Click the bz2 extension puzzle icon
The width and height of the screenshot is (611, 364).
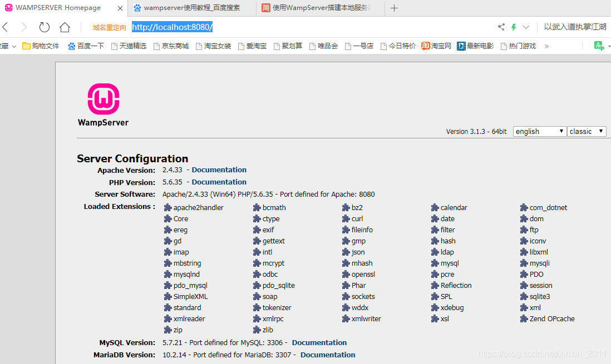tap(346, 207)
